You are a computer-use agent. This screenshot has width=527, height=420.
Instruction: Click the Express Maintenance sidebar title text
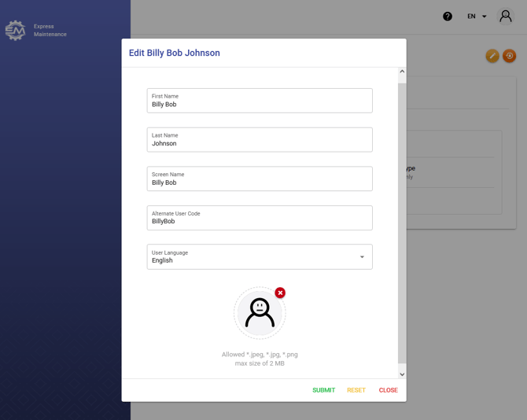pos(50,31)
